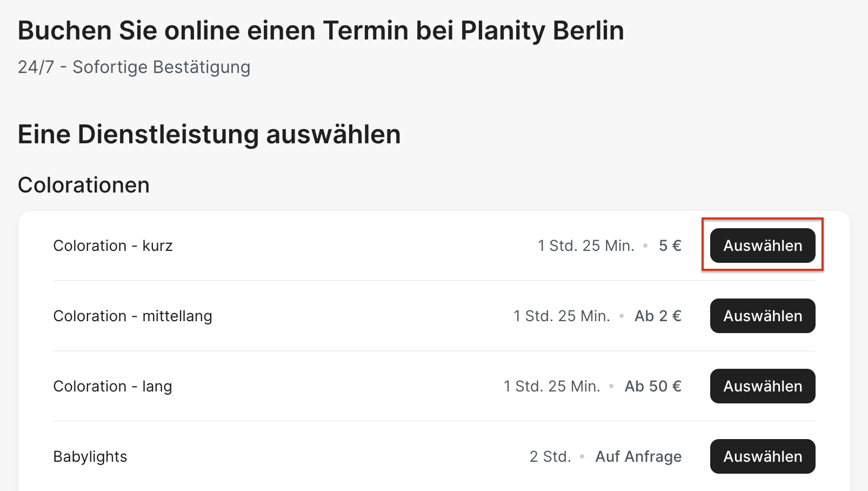Click the duration of Coloration - lang
The width and height of the screenshot is (868, 491).
click(552, 386)
